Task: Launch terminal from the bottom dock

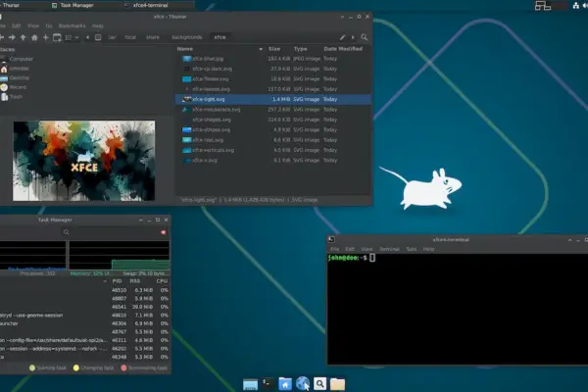Action: [268, 384]
